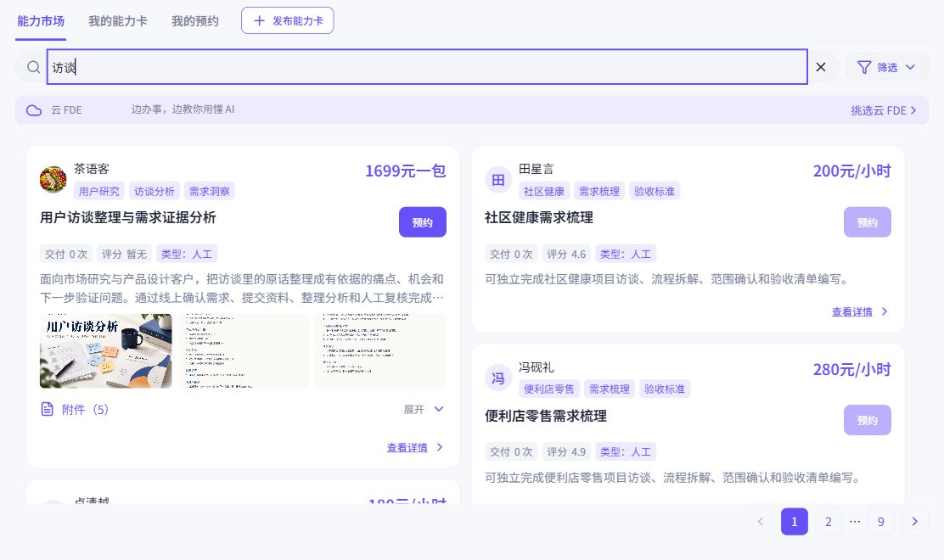Click the arrow after 查看详情 on 田星言's card
Viewport: 944px width, 560px height.
click(885, 311)
